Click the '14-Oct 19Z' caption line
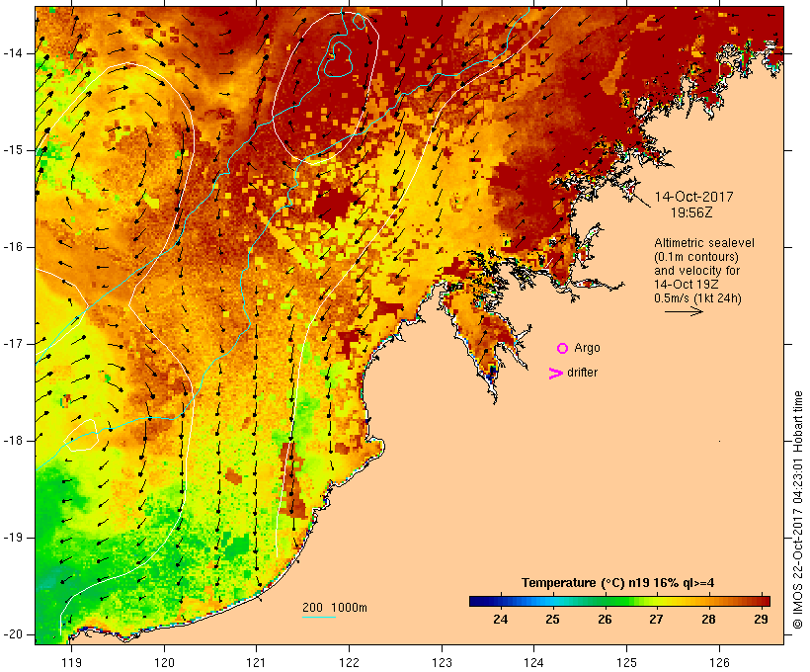This screenshot has height=672, width=810. click(686, 285)
